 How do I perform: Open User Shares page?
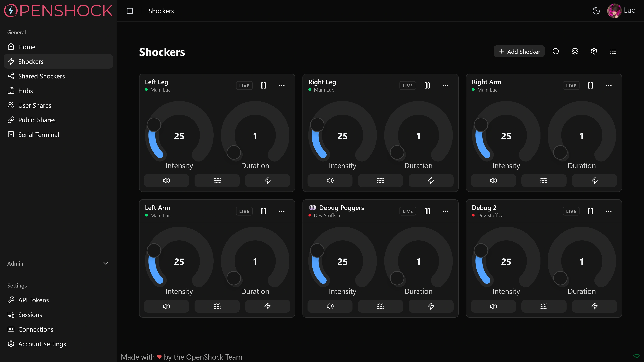pyautogui.click(x=58, y=105)
